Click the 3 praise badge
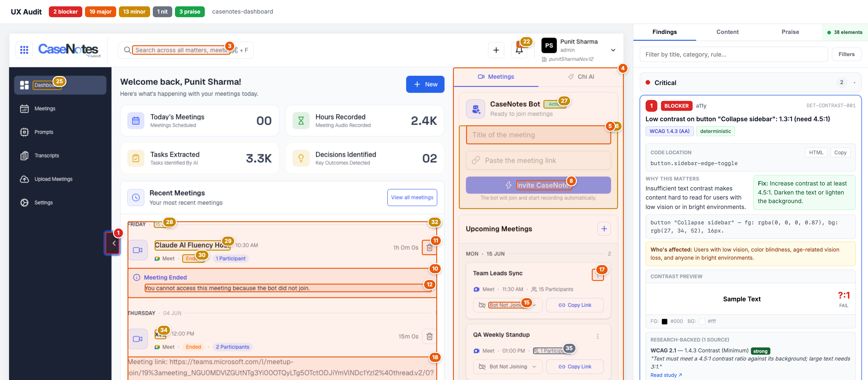Screen dimensions: 868x380 tap(190, 12)
